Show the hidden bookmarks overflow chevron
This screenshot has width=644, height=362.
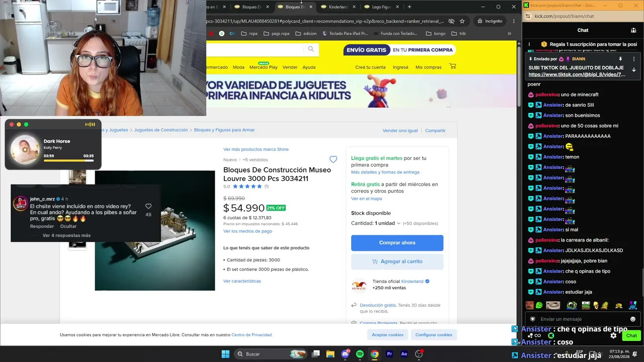(x=509, y=34)
